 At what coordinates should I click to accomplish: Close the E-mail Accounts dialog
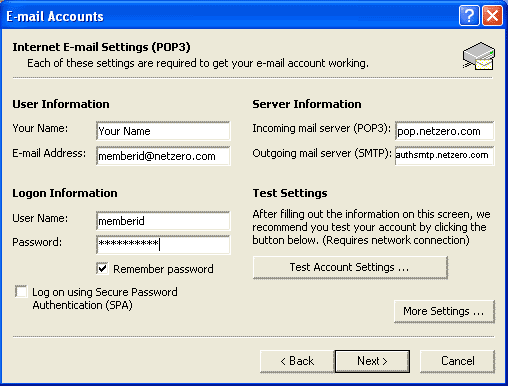tap(492, 15)
